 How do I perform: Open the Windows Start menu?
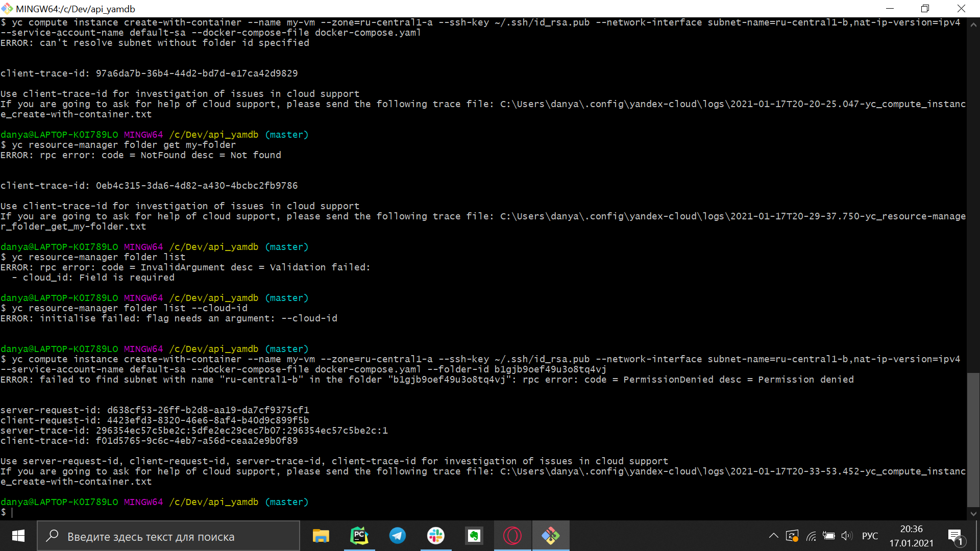(18, 536)
